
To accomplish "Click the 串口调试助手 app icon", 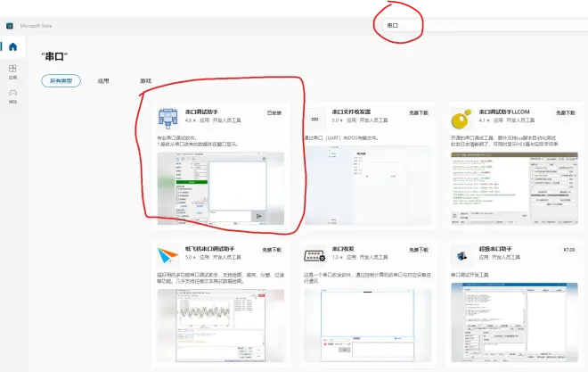I will 167,119.
